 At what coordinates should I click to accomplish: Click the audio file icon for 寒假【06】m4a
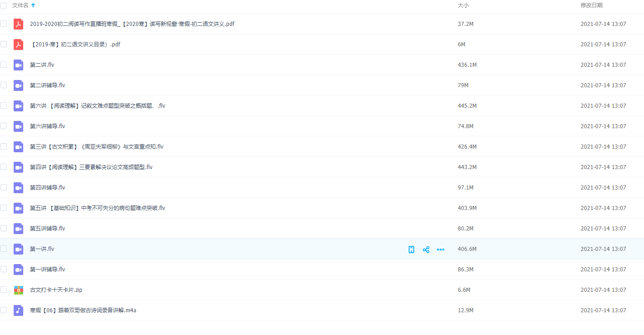[18, 310]
